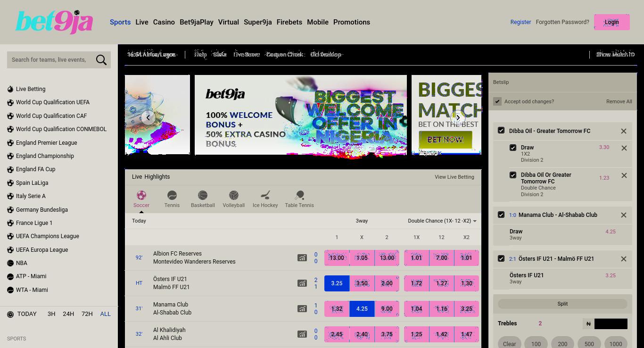Remove Östers IF U21 - Malmö FF U21 event

[x=624, y=259]
